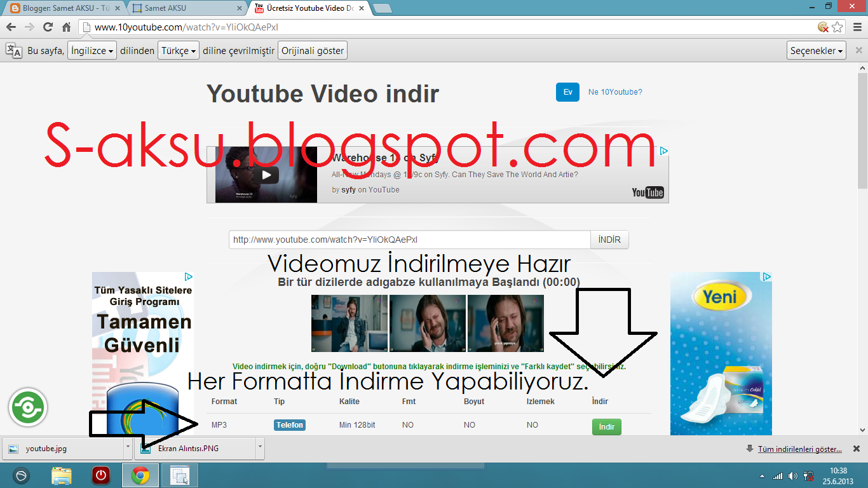Open Snipping Tool in the taskbar
Viewport: 868px width, 488px height.
pyautogui.click(x=180, y=475)
